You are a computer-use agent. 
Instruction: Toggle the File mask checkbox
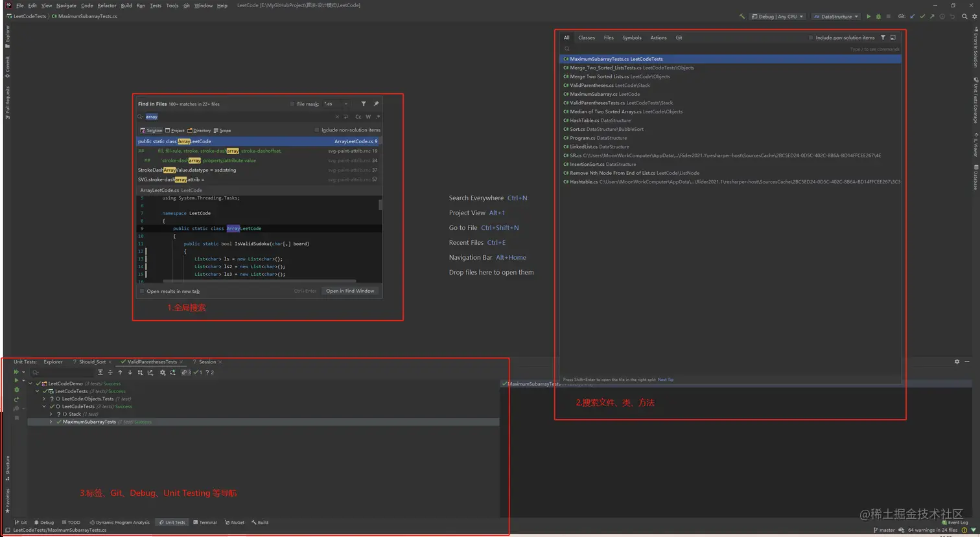click(x=292, y=104)
